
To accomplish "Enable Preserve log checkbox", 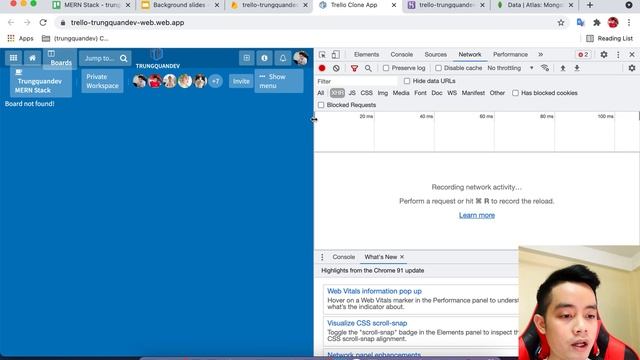I will (386, 68).
